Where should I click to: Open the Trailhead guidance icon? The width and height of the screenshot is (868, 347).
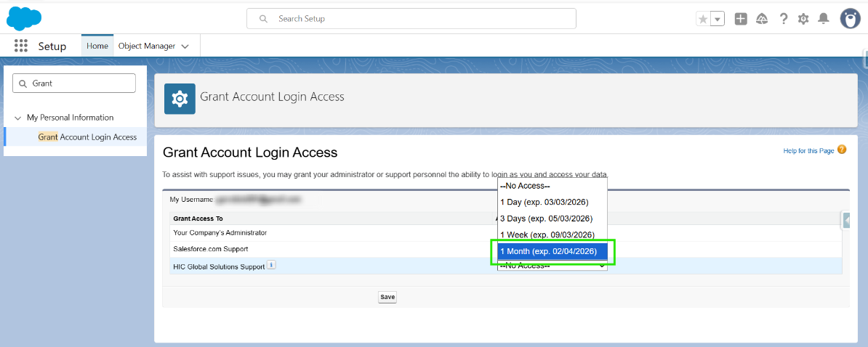pyautogui.click(x=762, y=19)
